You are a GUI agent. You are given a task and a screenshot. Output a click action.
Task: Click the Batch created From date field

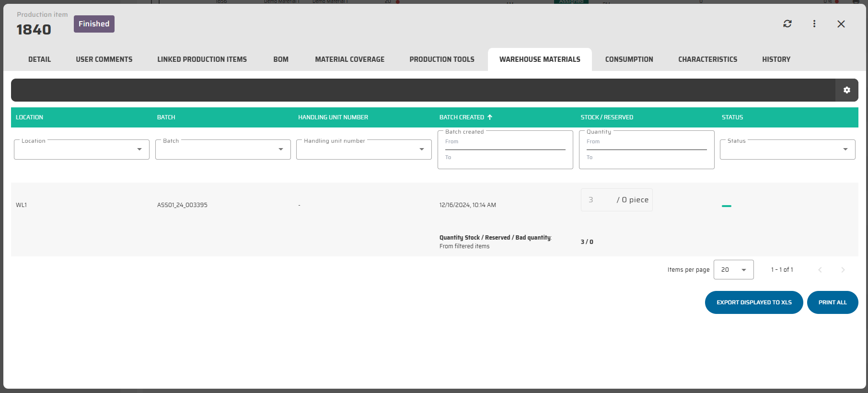(505, 144)
